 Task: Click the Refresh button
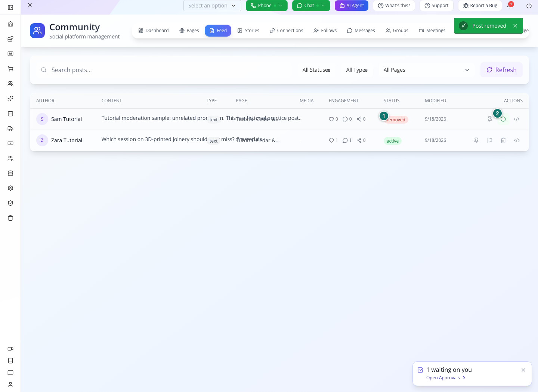(x=501, y=70)
